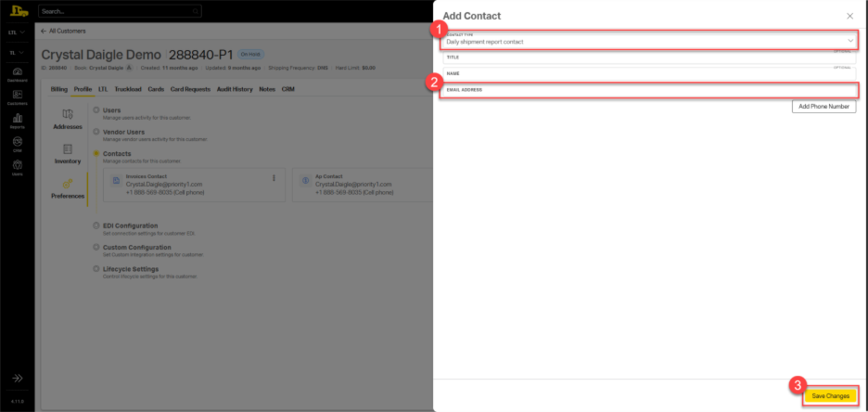
Task: Open Invoices Contact options menu
Action: tap(274, 178)
